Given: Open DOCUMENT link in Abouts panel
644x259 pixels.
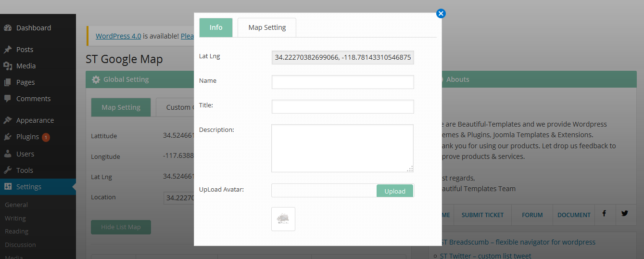Looking at the screenshot, I should click(574, 215).
